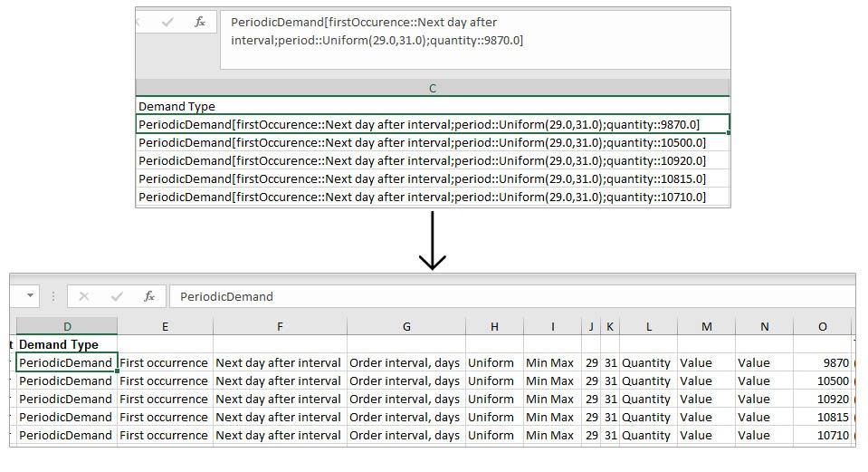Click 'Next day after interval' cell in the 10500 row
Image resolution: width=868 pixels, height=472 pixels.
pyautogui.click(x=280, y=381)
